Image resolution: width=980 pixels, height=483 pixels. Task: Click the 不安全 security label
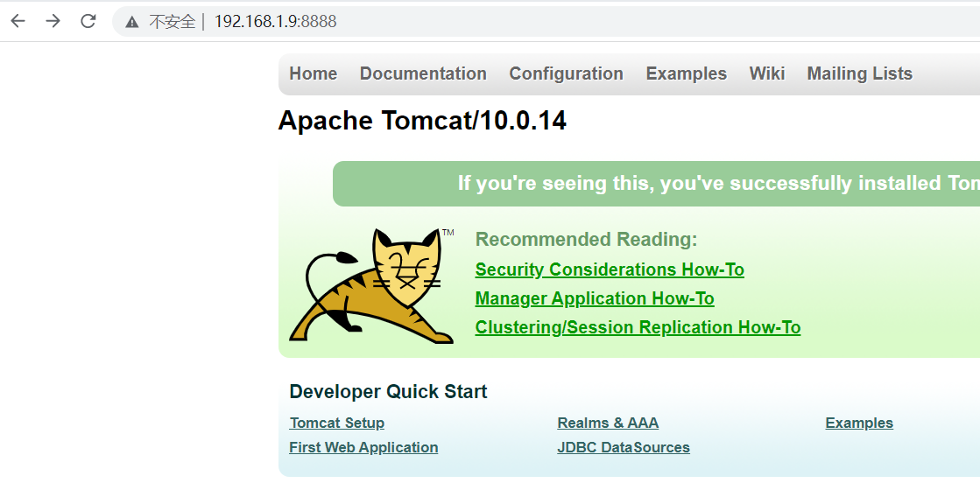click(173, 22)
